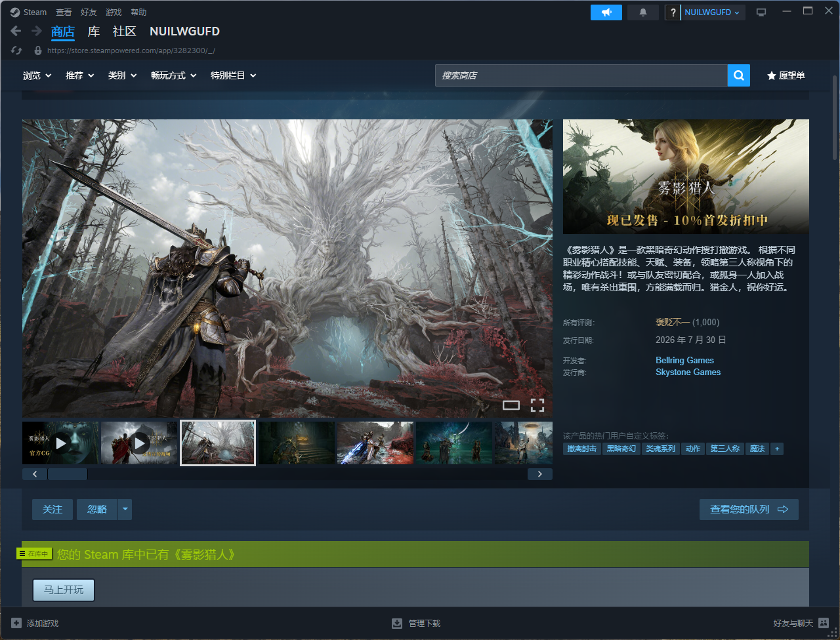Expand the 特别栏目 dropdown

click(233, 75)
